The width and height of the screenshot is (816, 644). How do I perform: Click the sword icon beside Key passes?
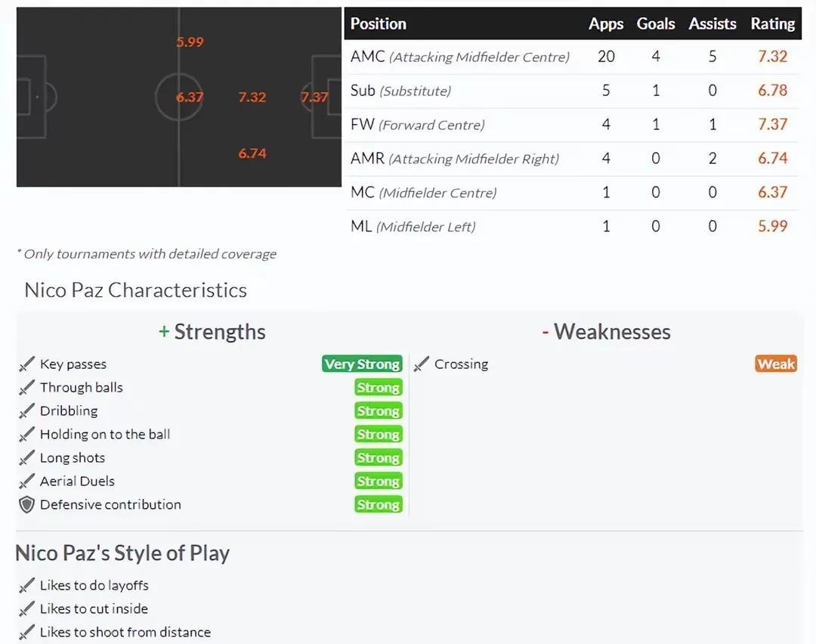click(26, 364)
